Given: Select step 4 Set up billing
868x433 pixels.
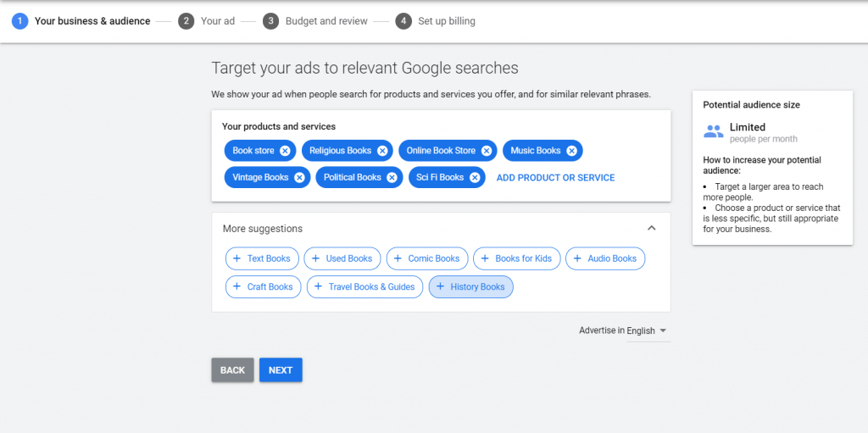Looking at the screenshot, I should tap(435, 21).
